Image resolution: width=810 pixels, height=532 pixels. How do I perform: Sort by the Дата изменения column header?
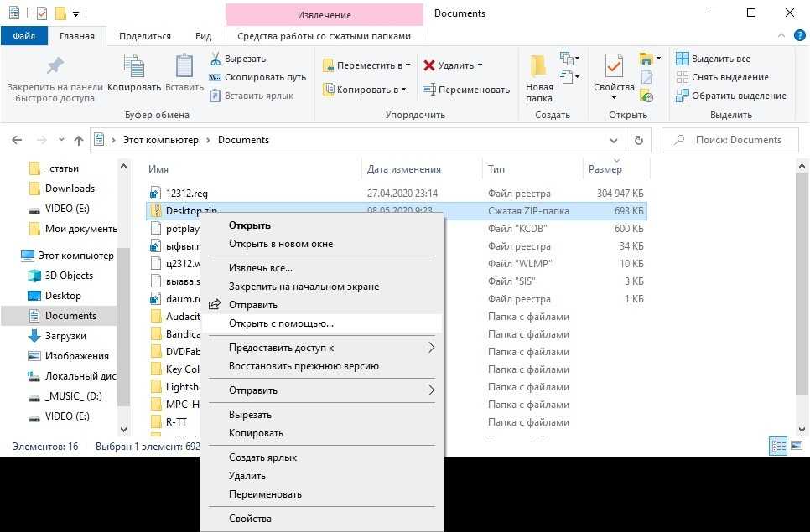coord(422,168)
